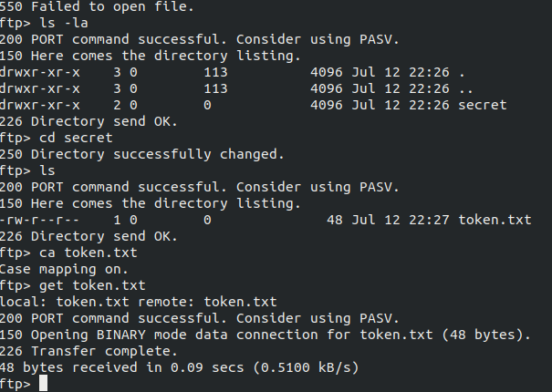Click the drwxr-xr-x permissions on the secret row
The height and width of the screenshot is (392, 552).
pos(40,105)
